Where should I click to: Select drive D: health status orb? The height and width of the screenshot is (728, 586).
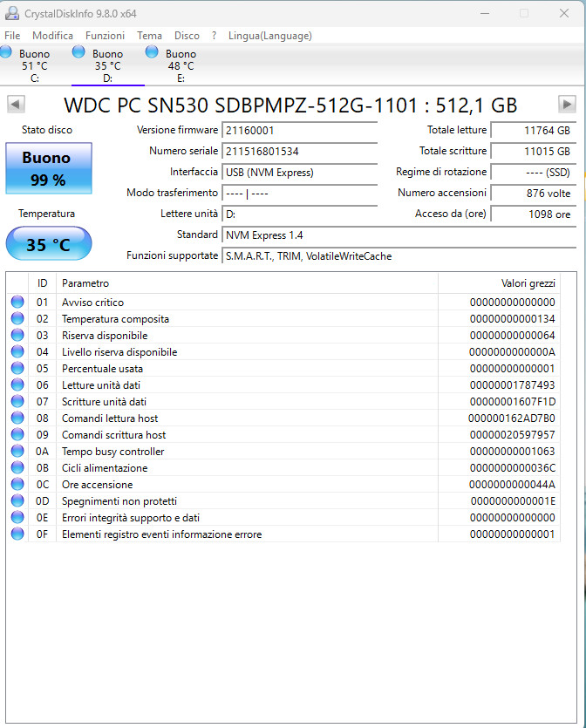click(78, 51)
